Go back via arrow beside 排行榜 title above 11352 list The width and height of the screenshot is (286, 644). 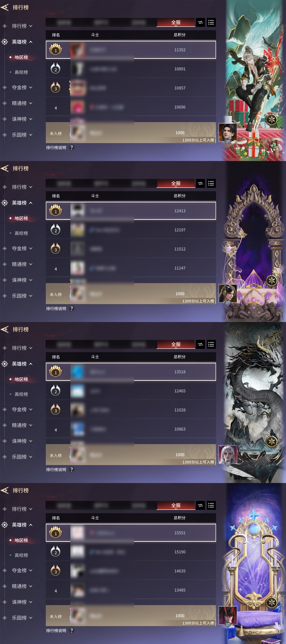click(x=5, y=7)
